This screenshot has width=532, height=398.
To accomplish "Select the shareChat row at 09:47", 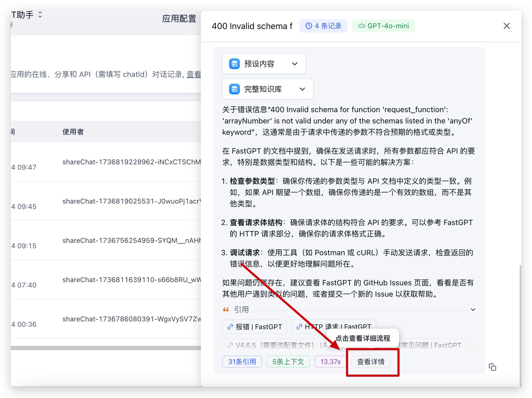I will click(131, 162).
